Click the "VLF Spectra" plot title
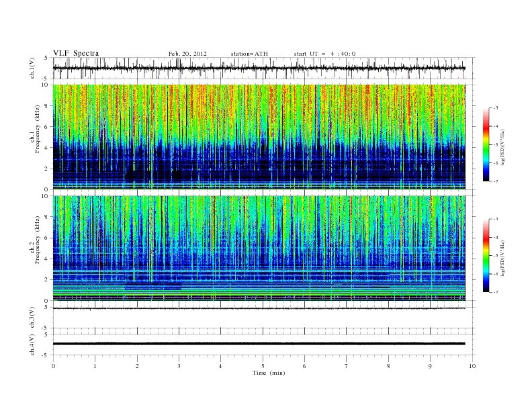Screen dimensions: 532x411 (76, 53)
